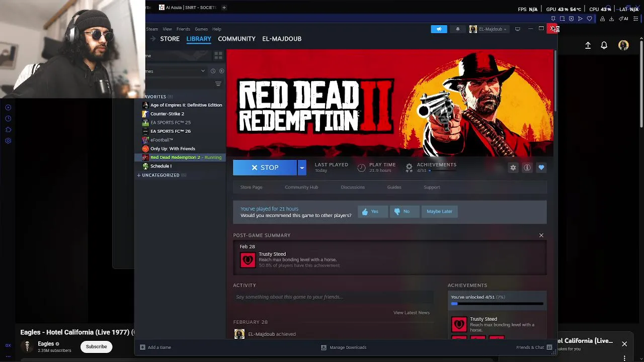The image size is (644, 362).
Task: Click browser downloads arrow icon
Action: click(x=611, y=19)
